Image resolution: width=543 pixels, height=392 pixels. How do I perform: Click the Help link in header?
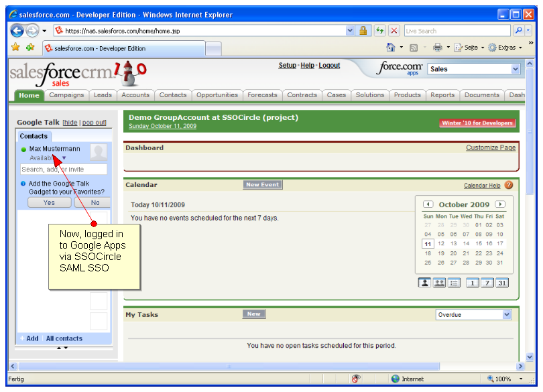tap(307, 66)
